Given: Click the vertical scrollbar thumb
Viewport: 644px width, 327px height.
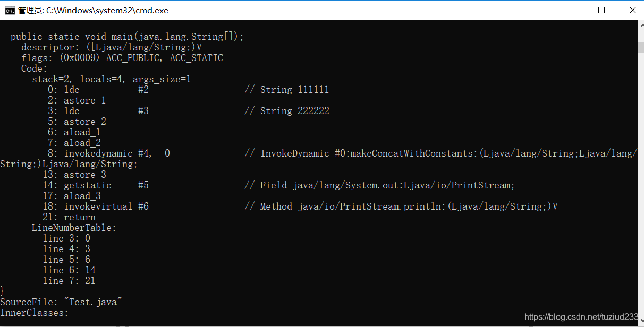Looking at the screenshot, I should [641, 47].
